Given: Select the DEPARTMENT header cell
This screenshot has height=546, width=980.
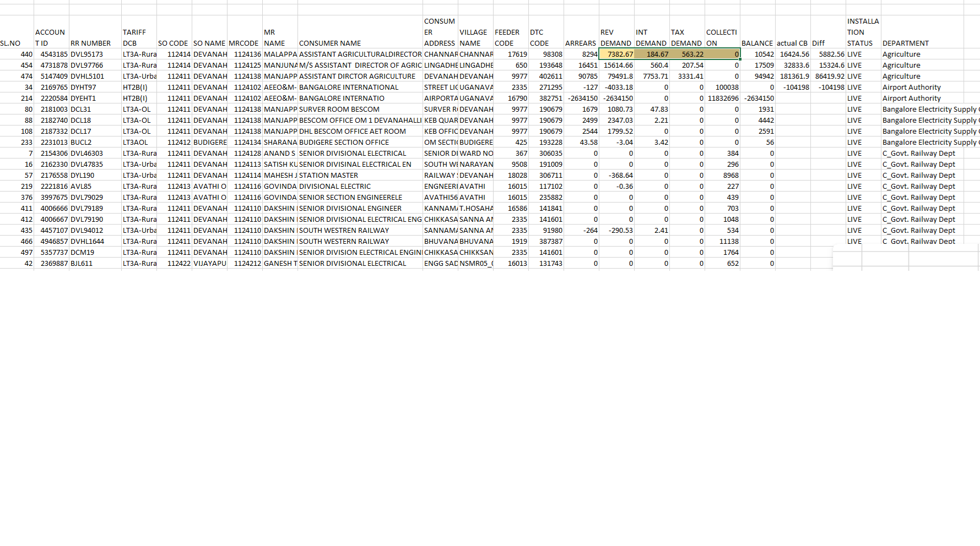Looking at the screenshot, I should pyautogui.click(x=922, y=32).
